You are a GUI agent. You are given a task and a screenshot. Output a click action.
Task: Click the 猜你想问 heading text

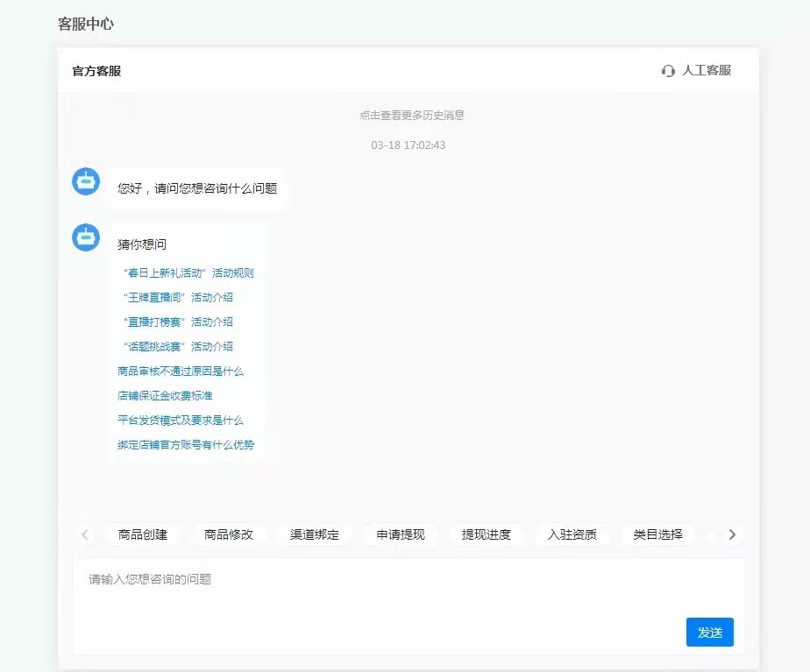[142, 244]
